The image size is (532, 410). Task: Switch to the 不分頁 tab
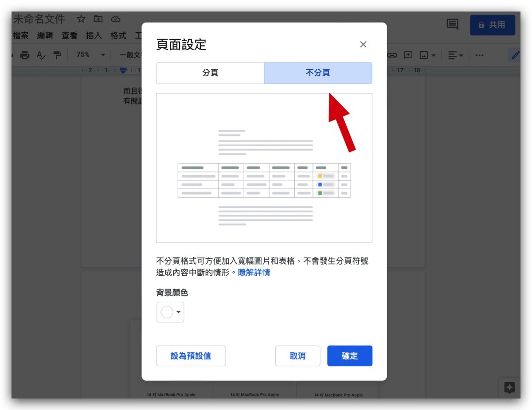[x=318, y=73]
